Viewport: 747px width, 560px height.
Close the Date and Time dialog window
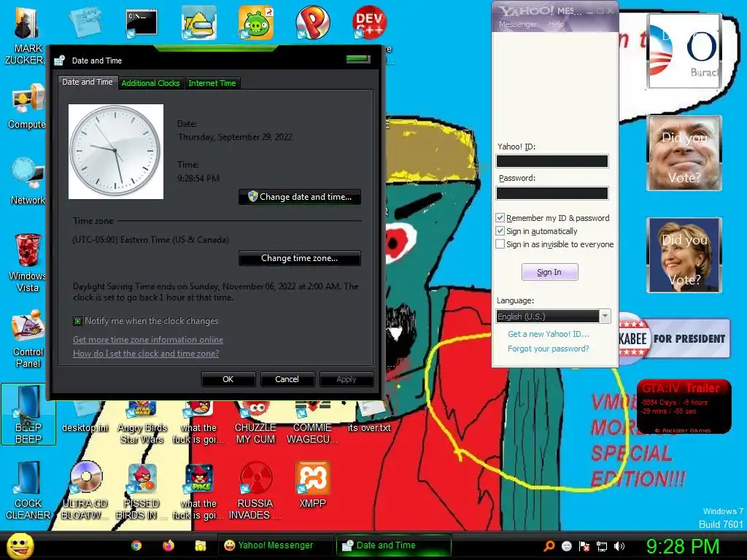358,59
